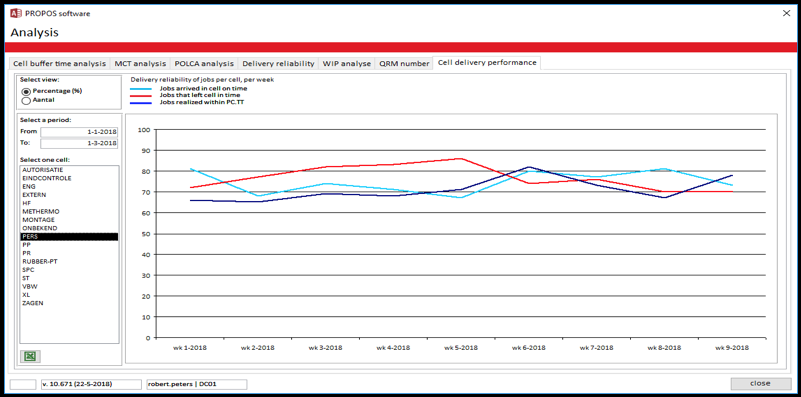
Task: Select RUBBER-PT in the cell list
Action: point(69,261)
